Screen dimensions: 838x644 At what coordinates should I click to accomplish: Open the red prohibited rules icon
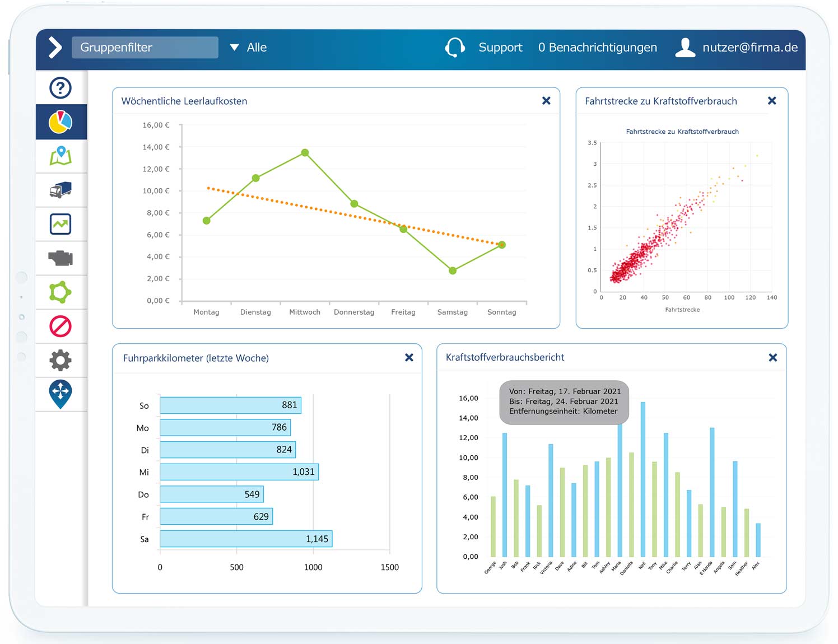(x=60, y=326)
